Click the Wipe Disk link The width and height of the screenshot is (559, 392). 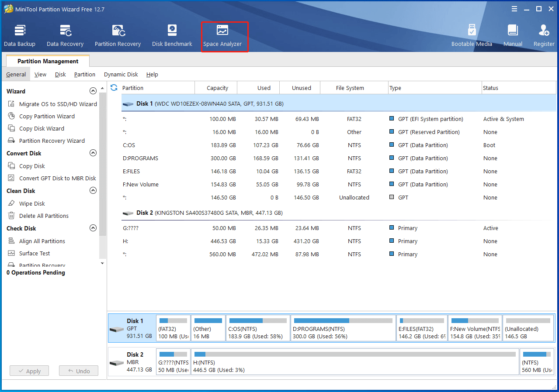pos(32,203)
